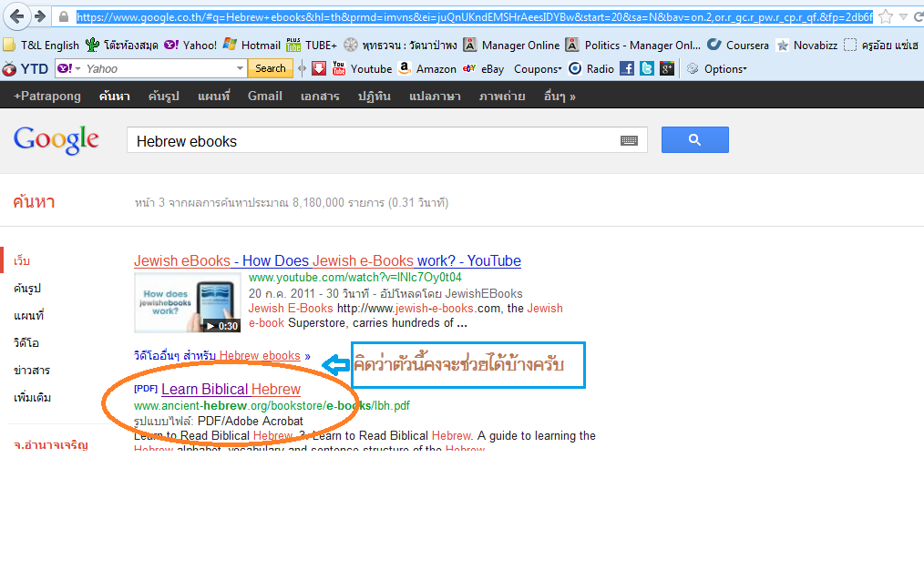Open Gmail from the Google black bar

tap(264, 96)
